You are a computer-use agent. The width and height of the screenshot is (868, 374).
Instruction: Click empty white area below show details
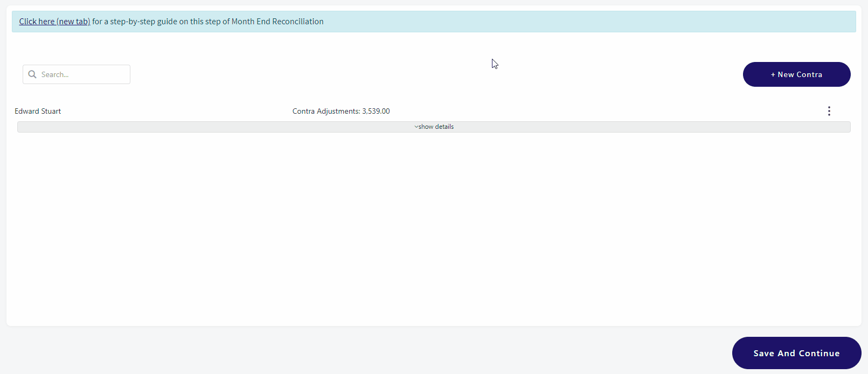coord(434,226)
